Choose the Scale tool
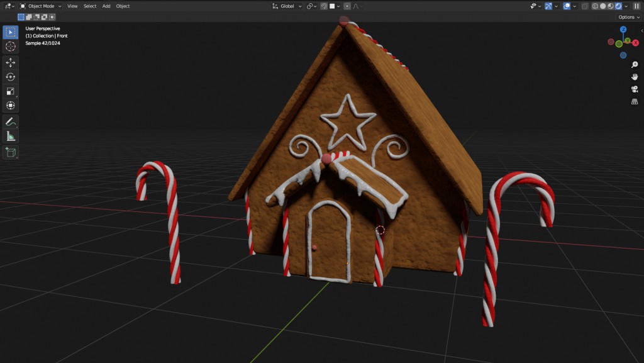The image size is (644, 363). (x=11, y=91)
